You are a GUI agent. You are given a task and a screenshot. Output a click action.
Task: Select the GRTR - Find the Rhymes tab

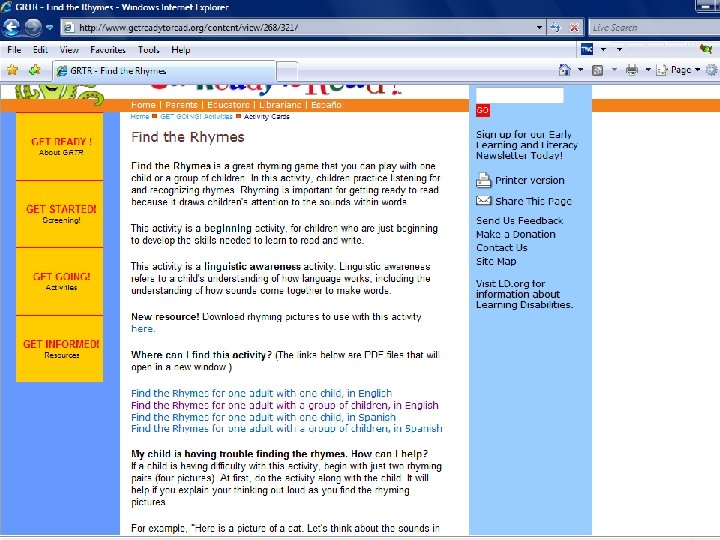coord(164,71)
